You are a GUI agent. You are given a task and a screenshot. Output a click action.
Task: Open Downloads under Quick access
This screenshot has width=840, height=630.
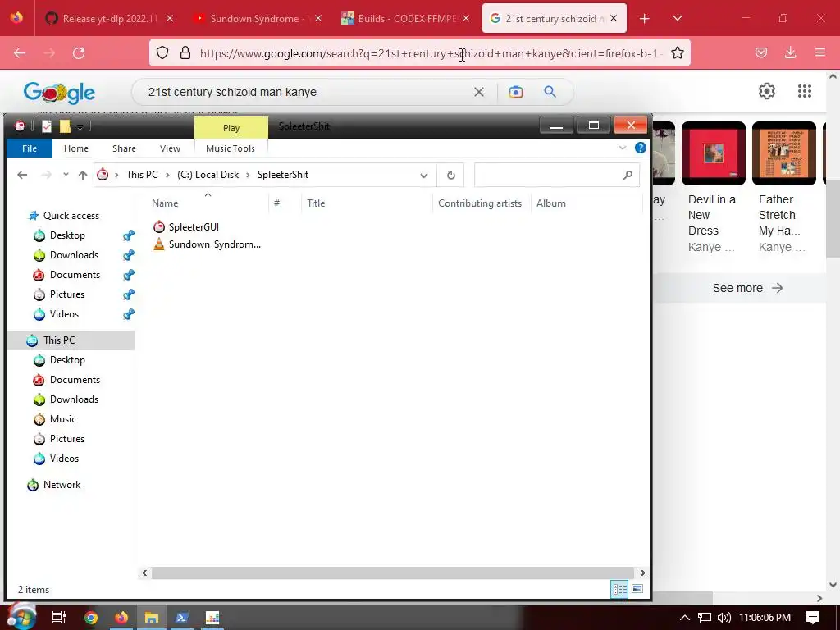tap(74, 255)
